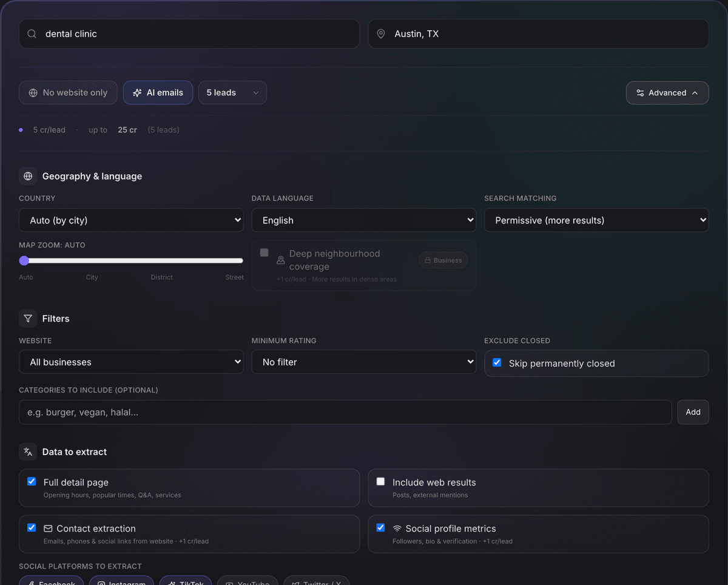The height and width of the screenshot is (585, 728).
Task: Open the Website filter dropdown
Action: 131,362
